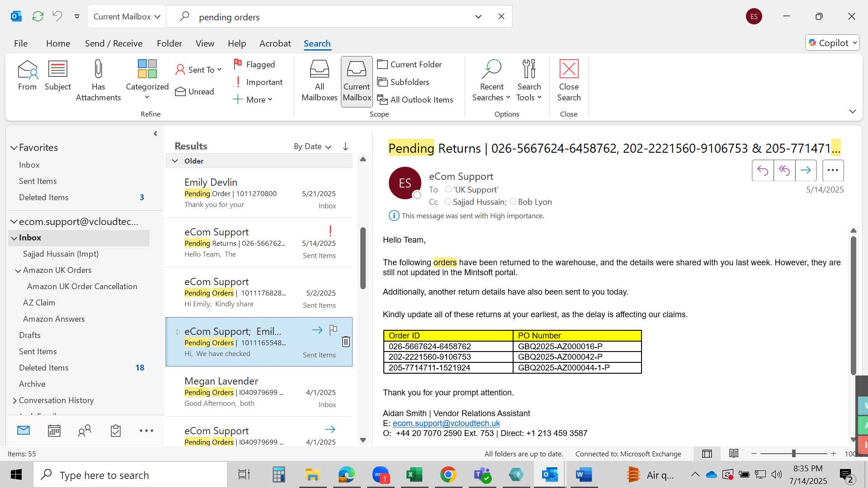Viewport: 868px width, 488px height.
Task: Open the Acrobat tab
Action: (x=275, y=43)
